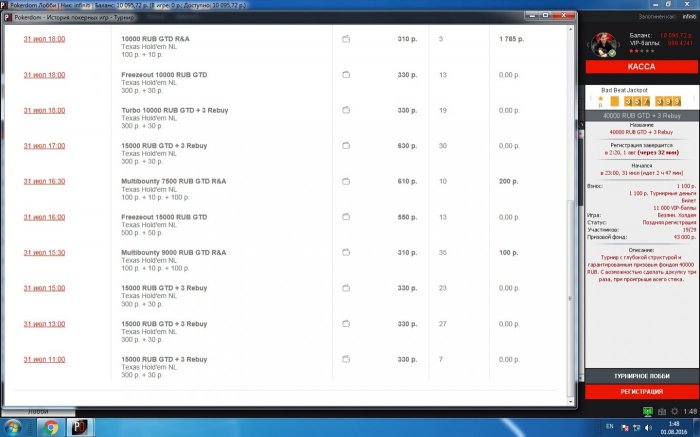Screen dimensions: 700x437
Task: Open the 31 июл 16:00 tournament link
Action: pyautogui.click(x=44, y=217)
